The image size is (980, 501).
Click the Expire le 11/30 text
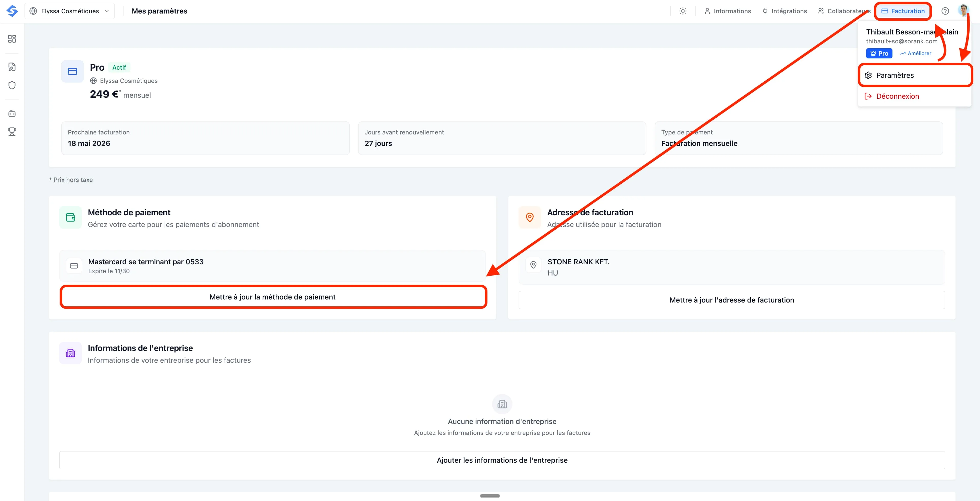[x=109, y=271]
